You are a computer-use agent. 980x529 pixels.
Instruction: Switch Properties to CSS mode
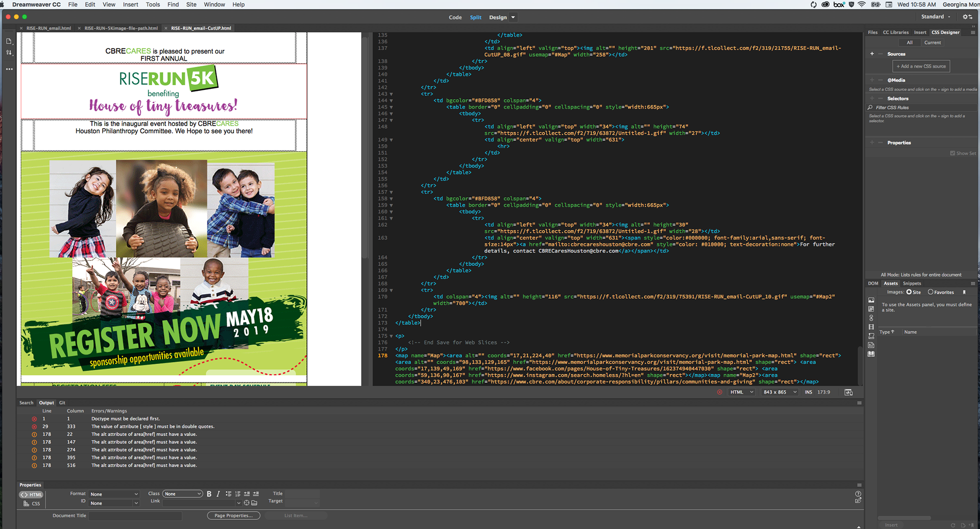32,503
